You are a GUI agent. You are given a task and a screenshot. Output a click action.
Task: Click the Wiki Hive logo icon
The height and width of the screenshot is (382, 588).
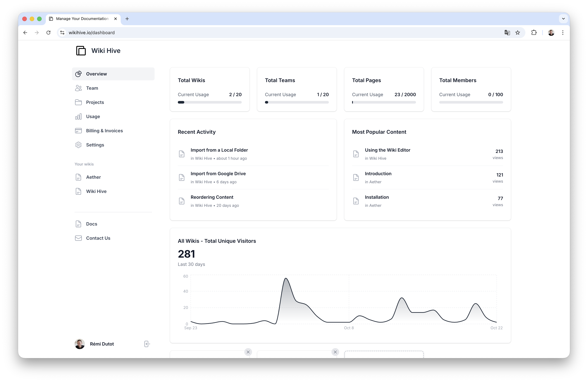81,51
